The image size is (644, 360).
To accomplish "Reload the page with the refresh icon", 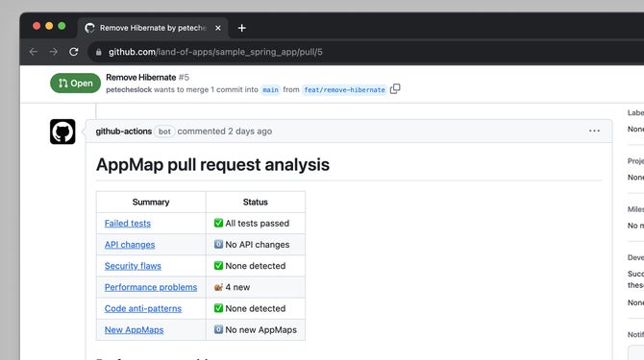I will [x=73, y=52].
